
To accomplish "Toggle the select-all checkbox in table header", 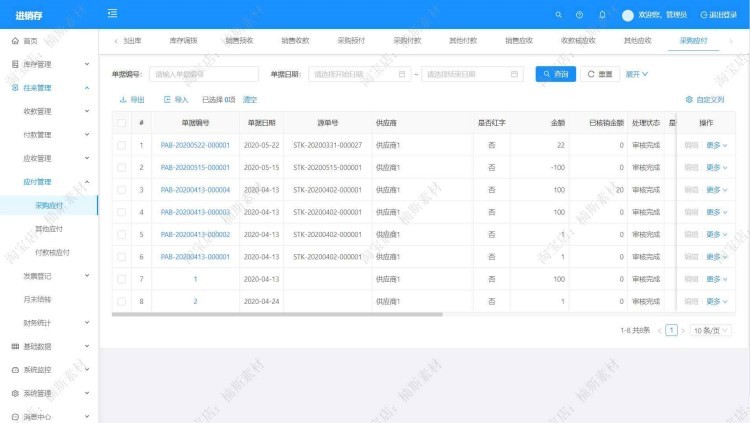I will (121, 123).
